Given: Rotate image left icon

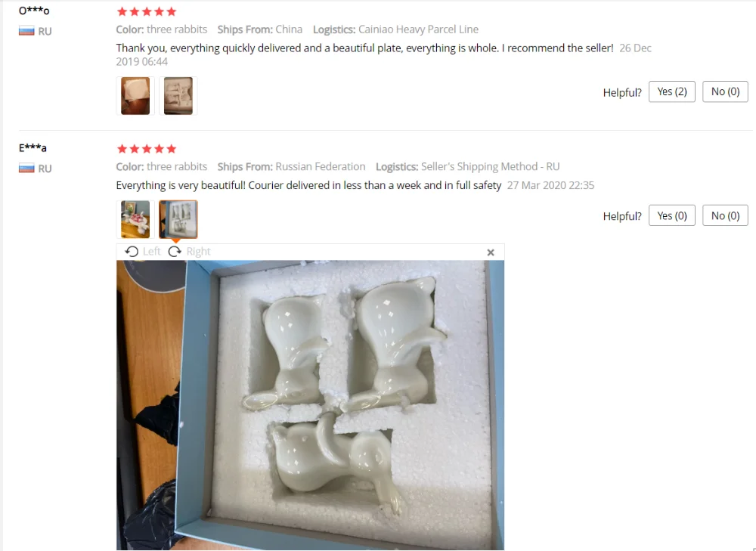Looking at the screenshot, I should (x=131, y=252).
